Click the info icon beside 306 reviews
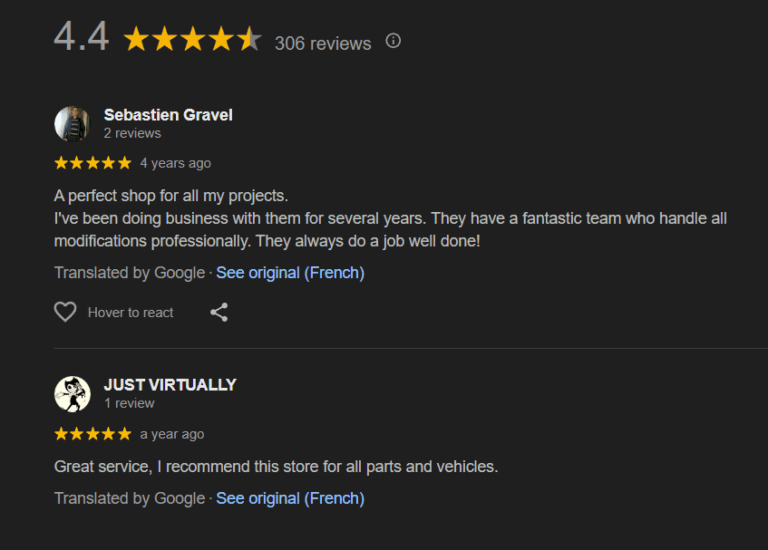This screenshot has height=550, width=768. 393,41
